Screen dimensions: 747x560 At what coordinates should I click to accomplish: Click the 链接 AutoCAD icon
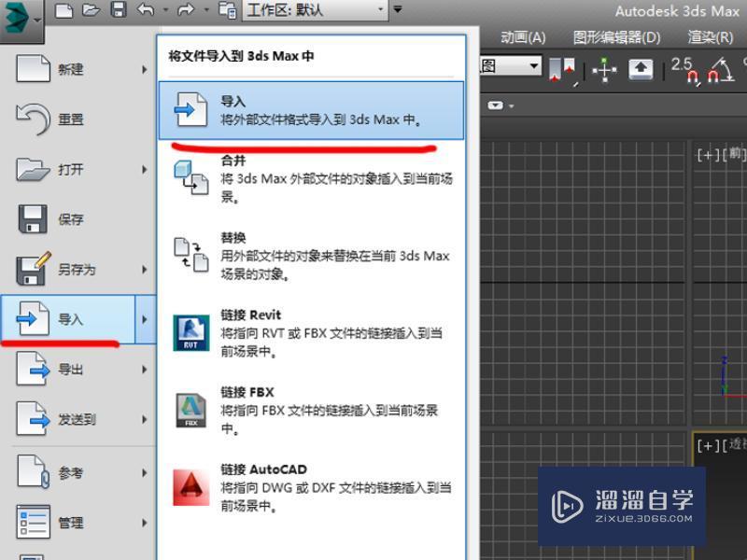point(192,484)
